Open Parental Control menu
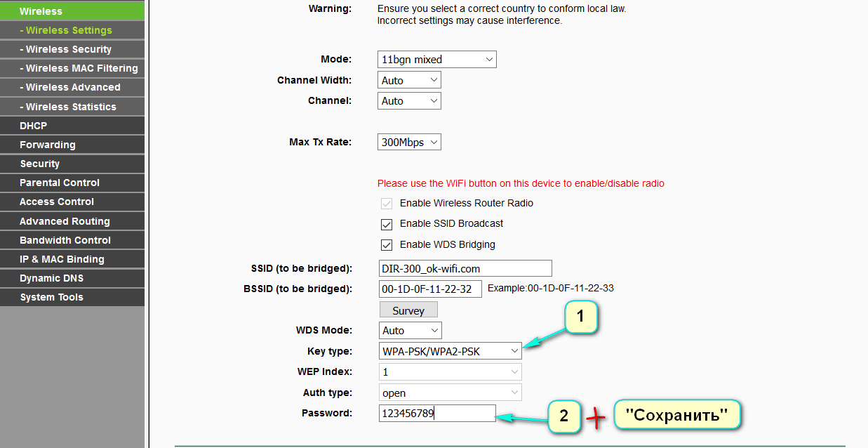This screenshot has width=868, height=448. 72,183
